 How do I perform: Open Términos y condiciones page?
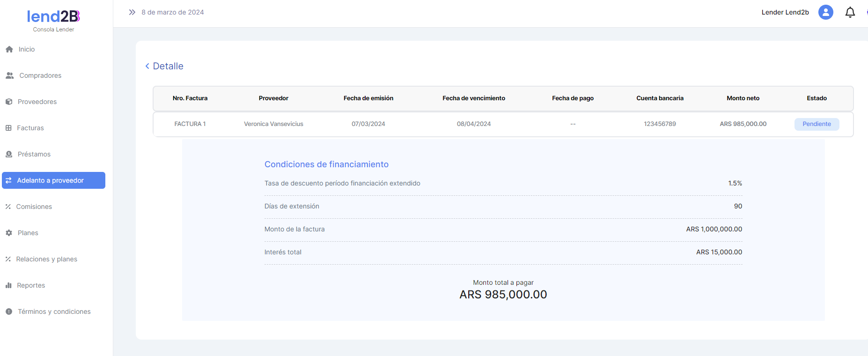pos(54,311)
